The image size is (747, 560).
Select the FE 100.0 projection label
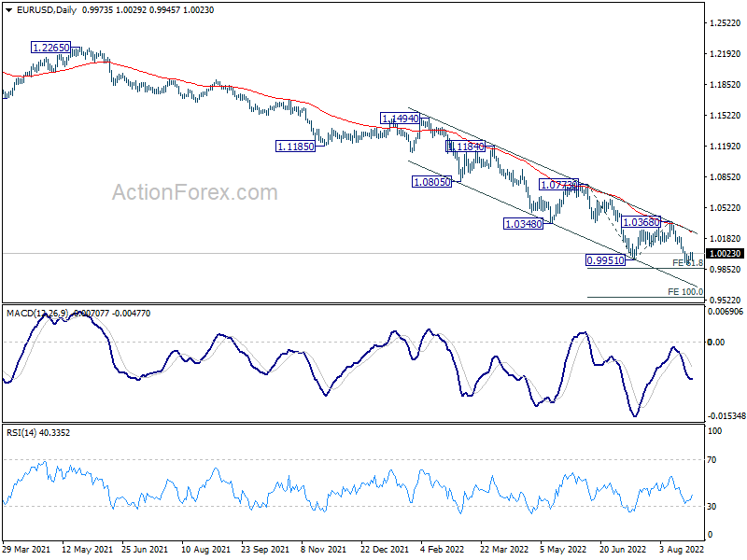tap(684, 292)
